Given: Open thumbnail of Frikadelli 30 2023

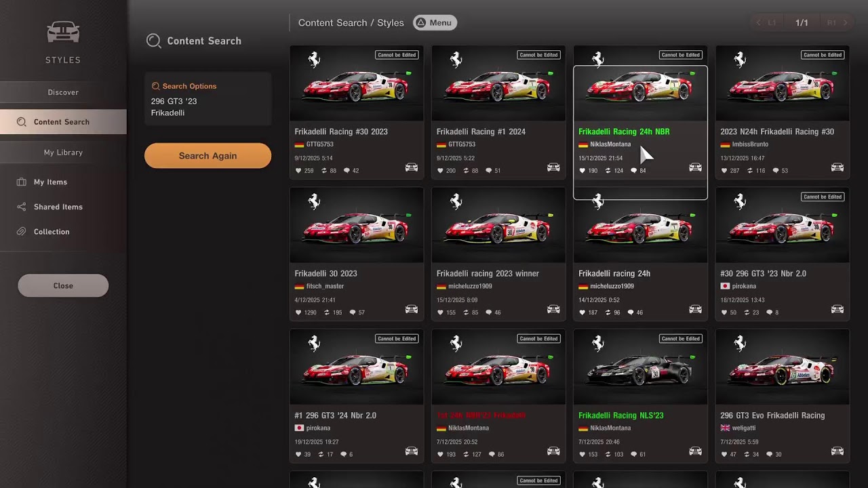Looking at the screenshot, I should 357,226.
